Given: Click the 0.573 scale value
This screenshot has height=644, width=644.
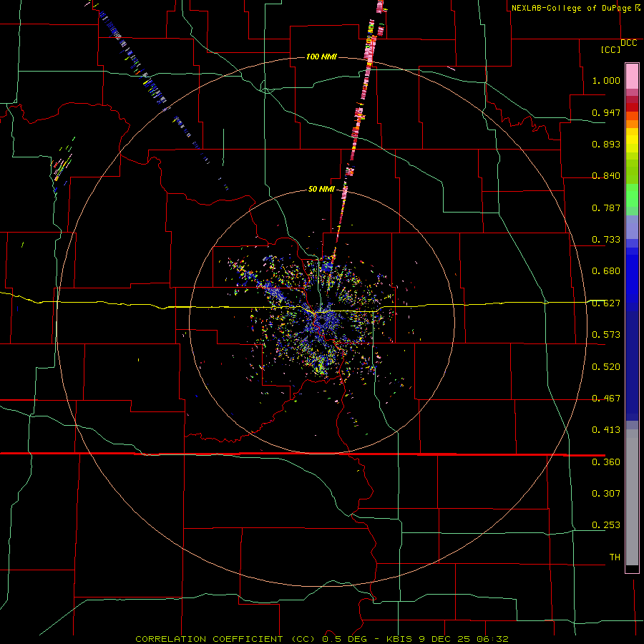Looking at the screenshot, I should pos(606,335).
